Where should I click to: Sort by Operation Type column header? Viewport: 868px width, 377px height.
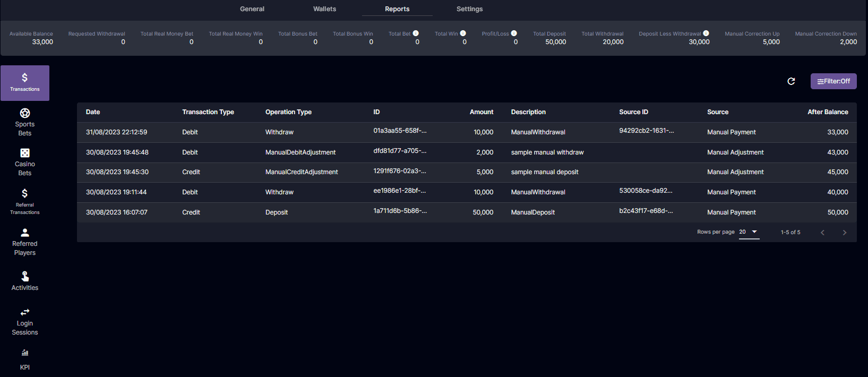(x=288, y=112)
